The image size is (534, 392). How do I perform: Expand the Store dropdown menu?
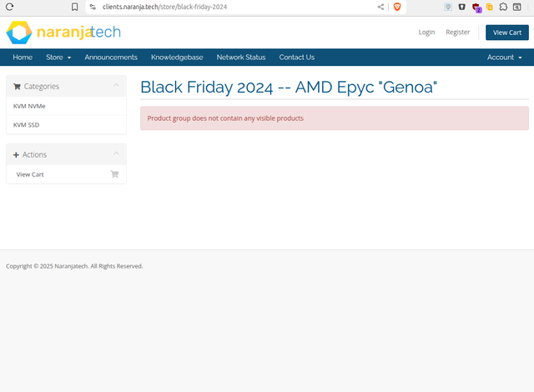pyautogui.click(x=58, y=58)
